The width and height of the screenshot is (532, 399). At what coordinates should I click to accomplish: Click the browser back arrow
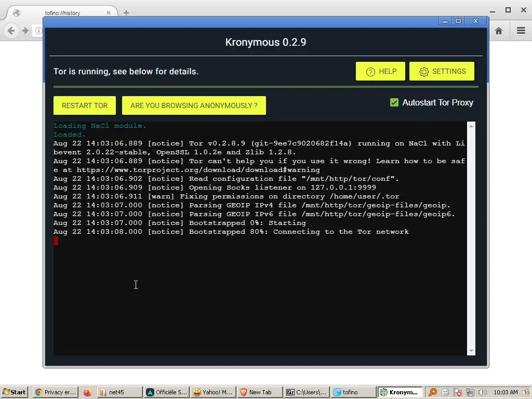tap(11, 31)
